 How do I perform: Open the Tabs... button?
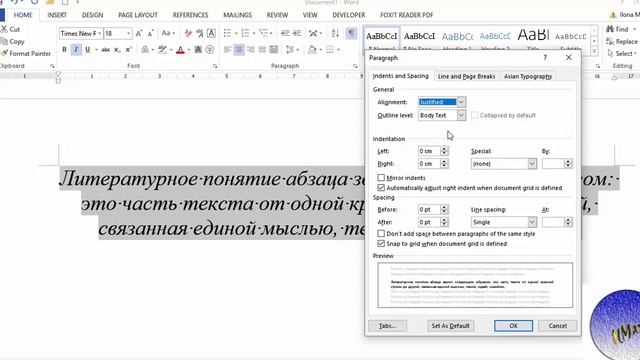(x=387, y=326)
